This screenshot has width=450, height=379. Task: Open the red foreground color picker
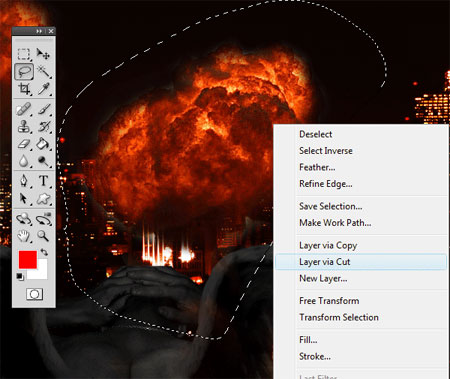tap(28, 260)
